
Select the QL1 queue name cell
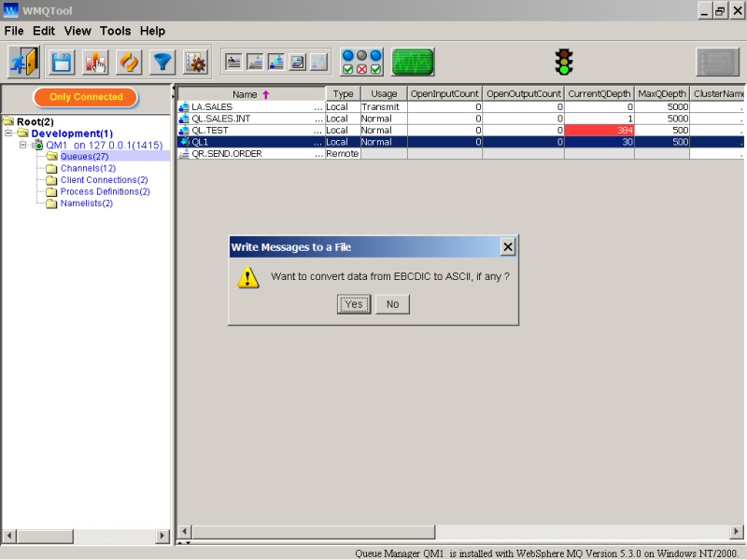point(251,142)
